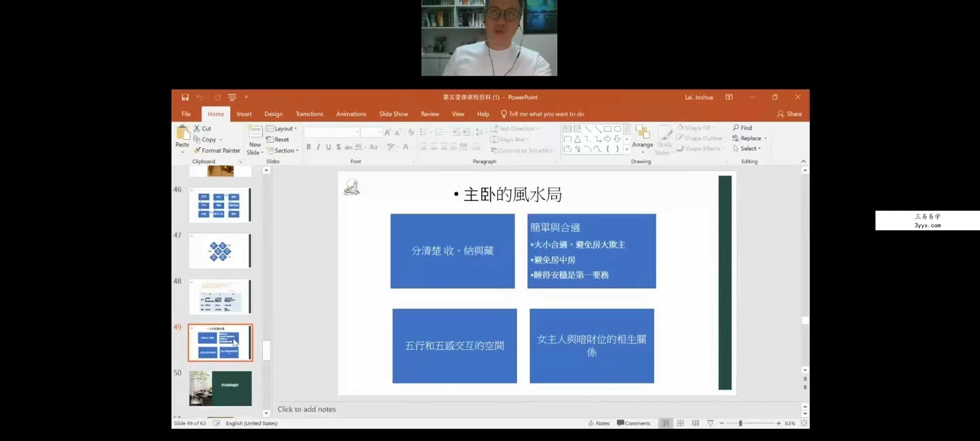Switch to the Animations tab
This screenshot has width=980, height=441.
pos(351,114)
